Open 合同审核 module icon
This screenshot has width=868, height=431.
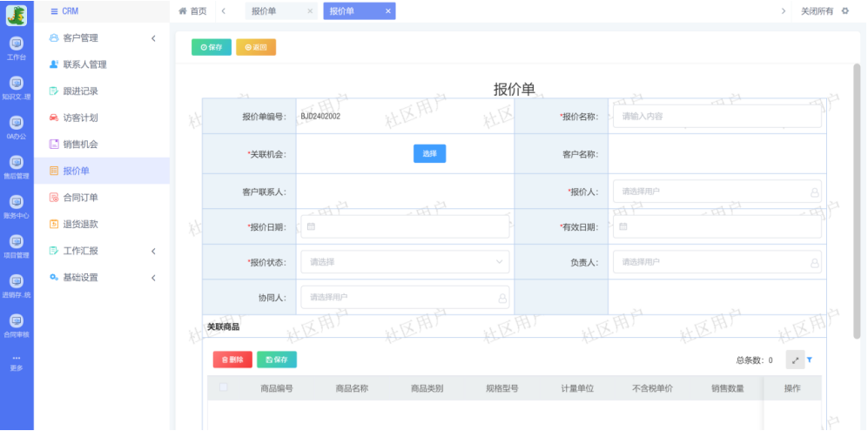(x=16, y=325)
